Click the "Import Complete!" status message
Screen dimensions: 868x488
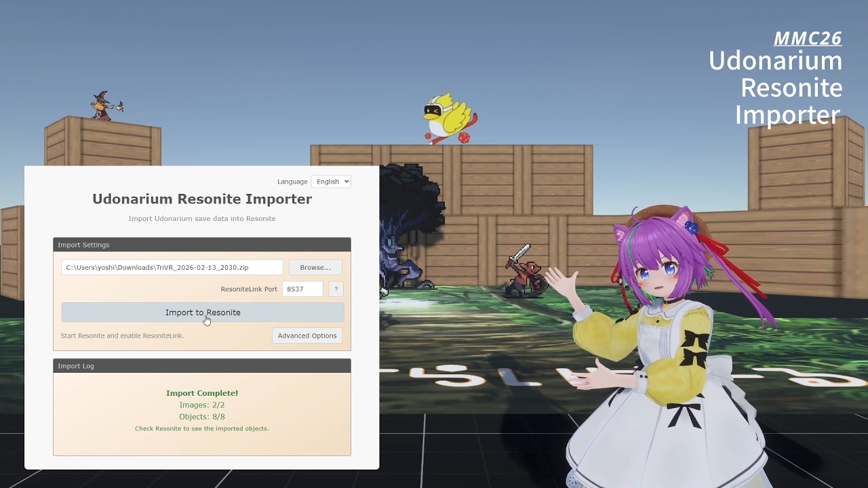point(202,393)
